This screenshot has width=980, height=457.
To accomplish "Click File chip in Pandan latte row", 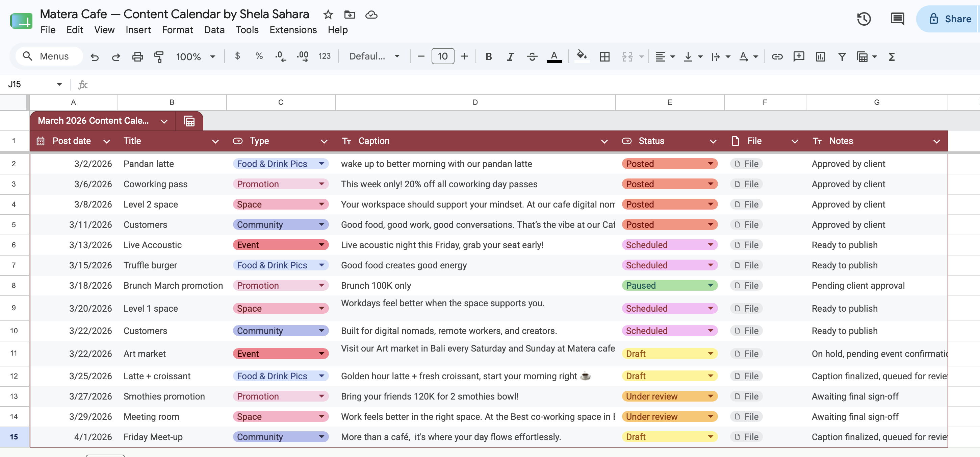I will [x=746, y=164].
